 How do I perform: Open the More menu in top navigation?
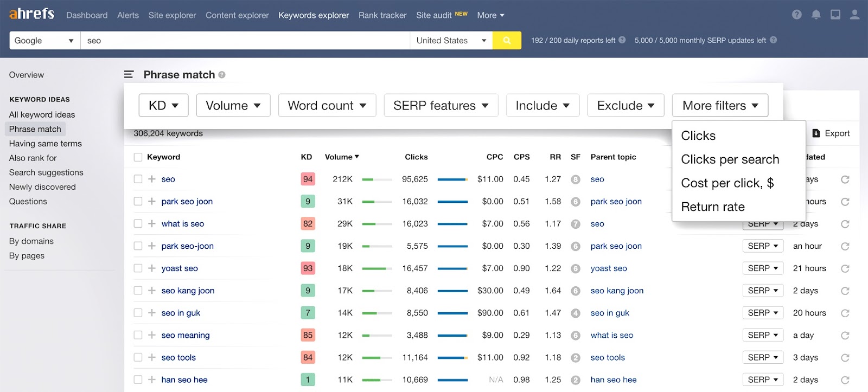[490, 15]
